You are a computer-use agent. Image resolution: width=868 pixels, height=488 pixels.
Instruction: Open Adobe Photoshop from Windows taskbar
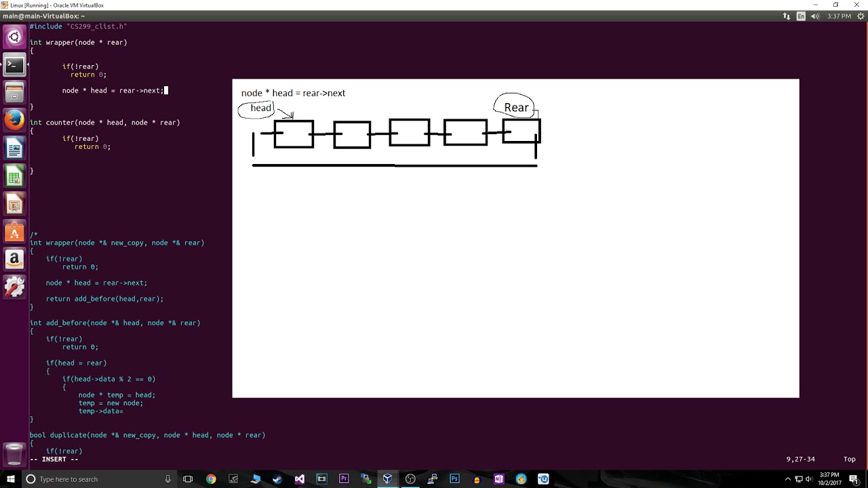pyautogui.click(x=454, y=479)
